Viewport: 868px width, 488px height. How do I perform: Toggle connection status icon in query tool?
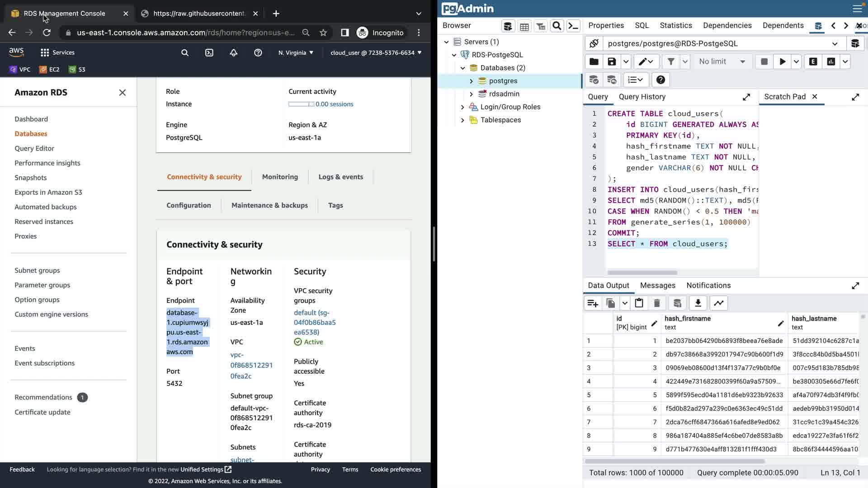[x=594, y=43]
